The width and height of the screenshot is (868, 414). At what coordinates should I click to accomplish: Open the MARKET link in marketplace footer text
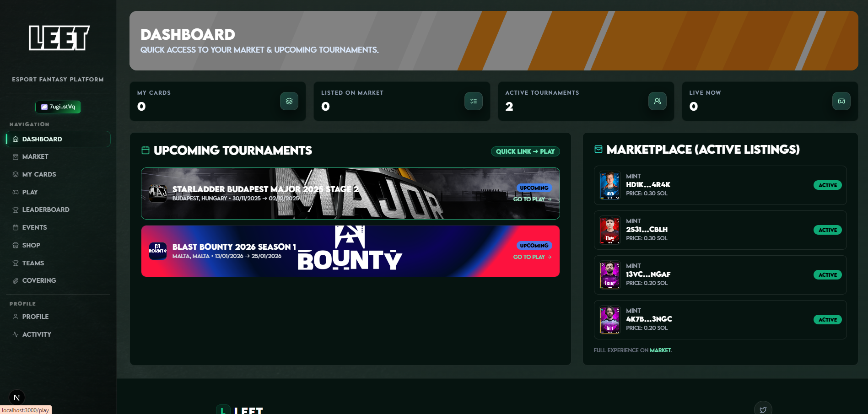pyautogui.click(x=660, y=350)
